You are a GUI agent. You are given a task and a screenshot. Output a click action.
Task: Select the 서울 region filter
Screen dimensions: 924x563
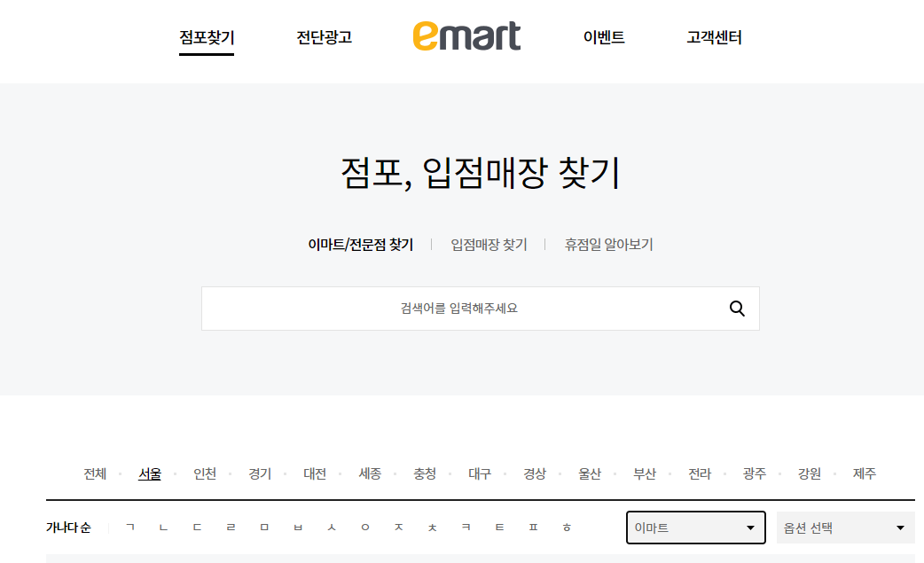pos(149,473)
